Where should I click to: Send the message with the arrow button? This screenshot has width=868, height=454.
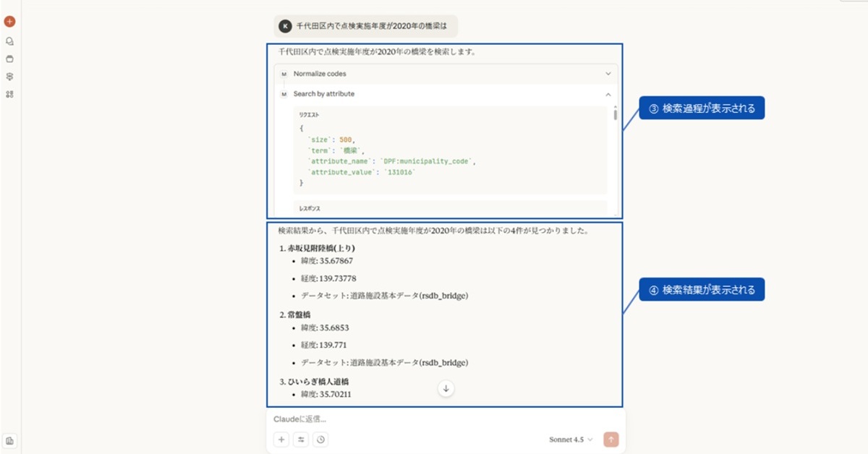tap(611, 439)
